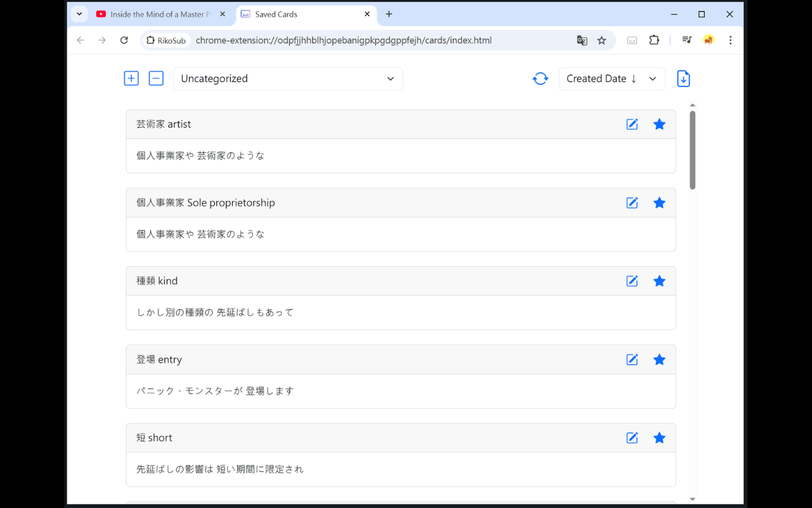Image resolution: width=812 pixels, height=508 pixels.
Task: Click the RikoSub extension chip
Action: coord(166,40)
